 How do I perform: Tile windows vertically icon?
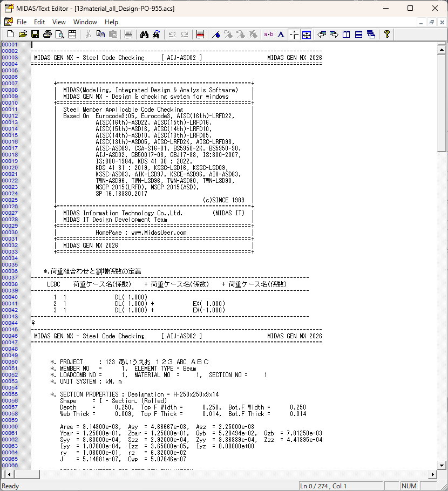(347, 34)
